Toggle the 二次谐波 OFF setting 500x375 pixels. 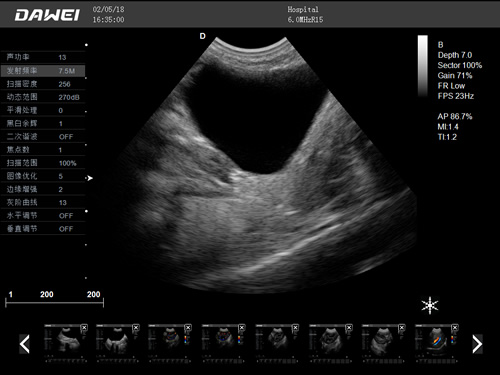click(x=43, y=137)
